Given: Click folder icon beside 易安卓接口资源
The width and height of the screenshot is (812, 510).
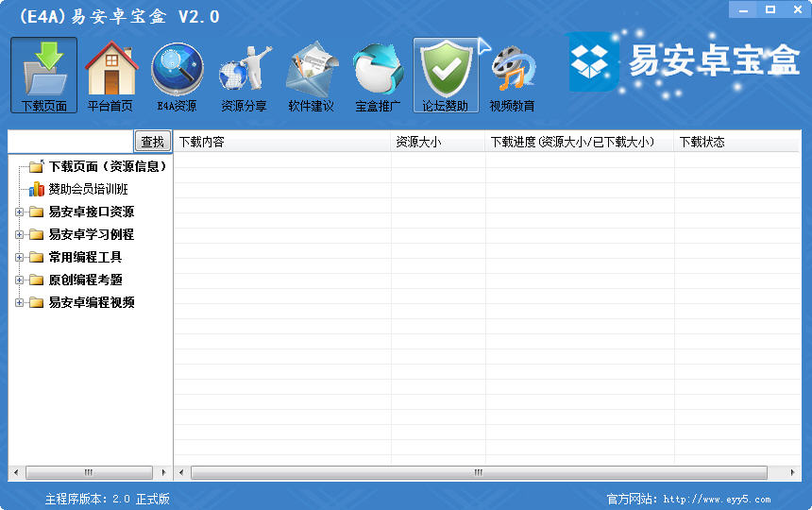Looking at the screenshot, I should [36, 212].
